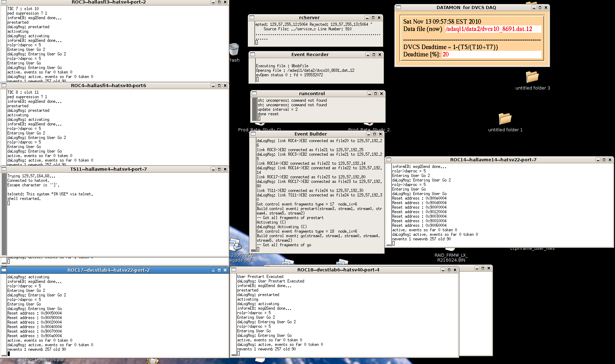This screenshot has height=364, width=615.
Task: Close the ROC18 terminal window
Action: tap(455, 270)
